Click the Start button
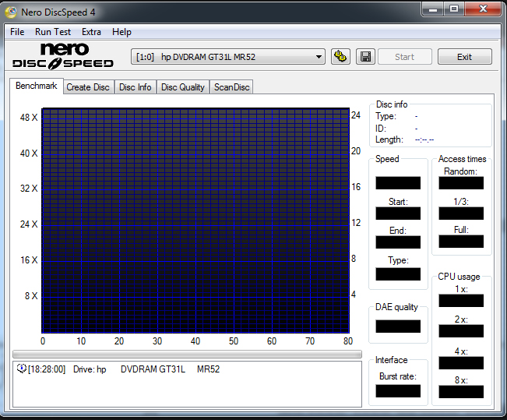The image size is (507, 420). pos(404,57)
